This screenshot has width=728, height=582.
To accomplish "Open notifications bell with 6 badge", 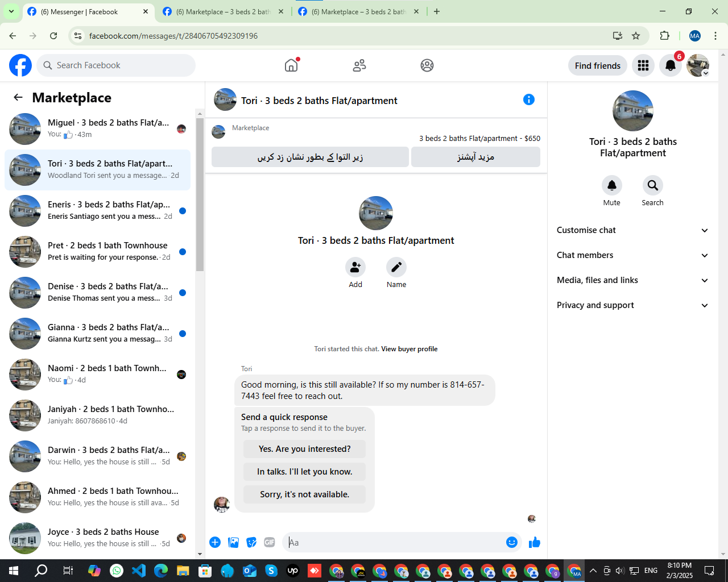I will tap(671, 65).
